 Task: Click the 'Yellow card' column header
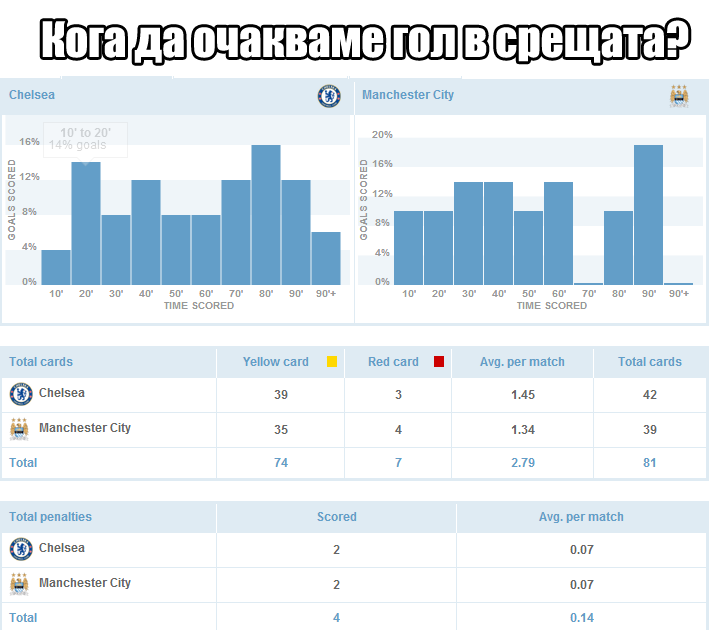coord(276,361)
